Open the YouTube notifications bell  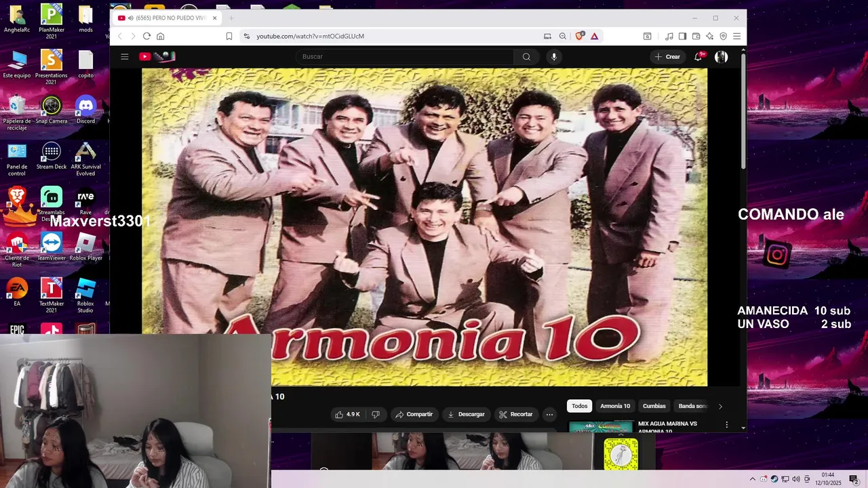(698, 57)
